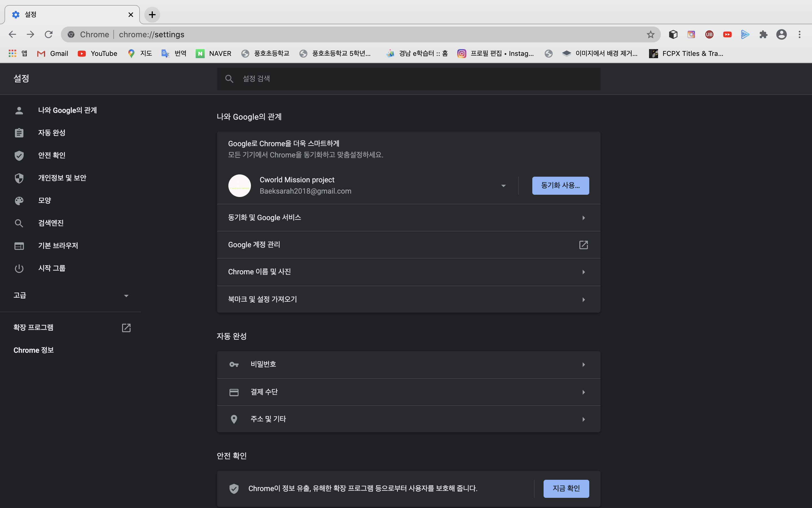
Task: Open the profile avatar menu in toolbar
Action: click(782, 34)
